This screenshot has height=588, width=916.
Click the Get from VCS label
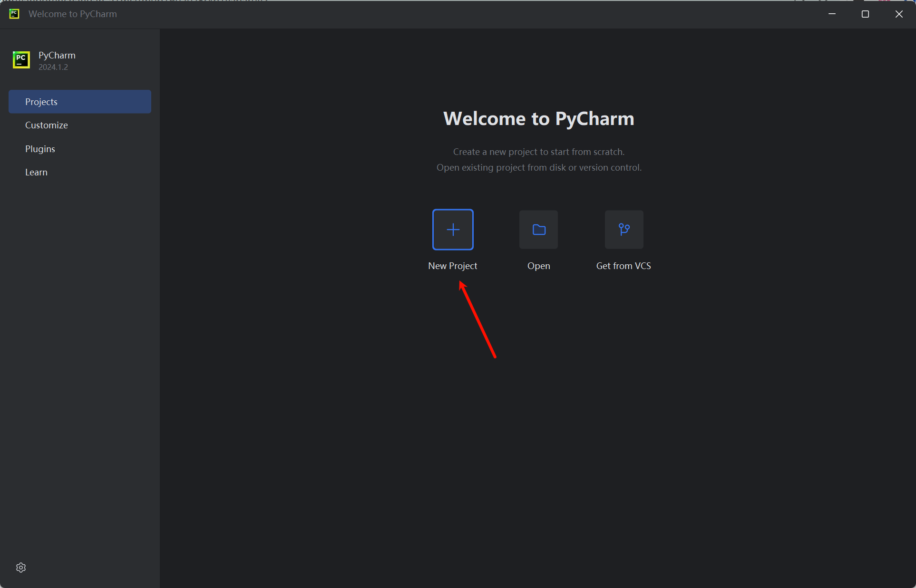click(x=624, y=266)
